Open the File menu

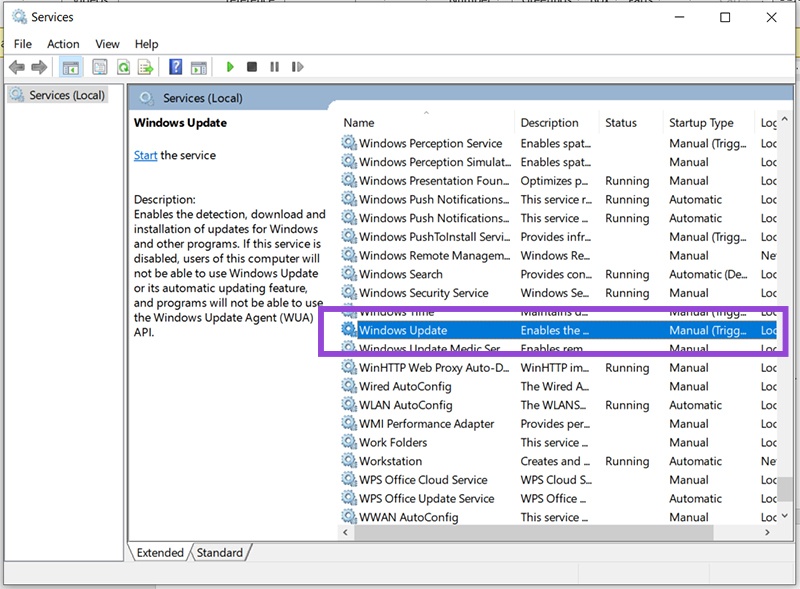[22, 44]
